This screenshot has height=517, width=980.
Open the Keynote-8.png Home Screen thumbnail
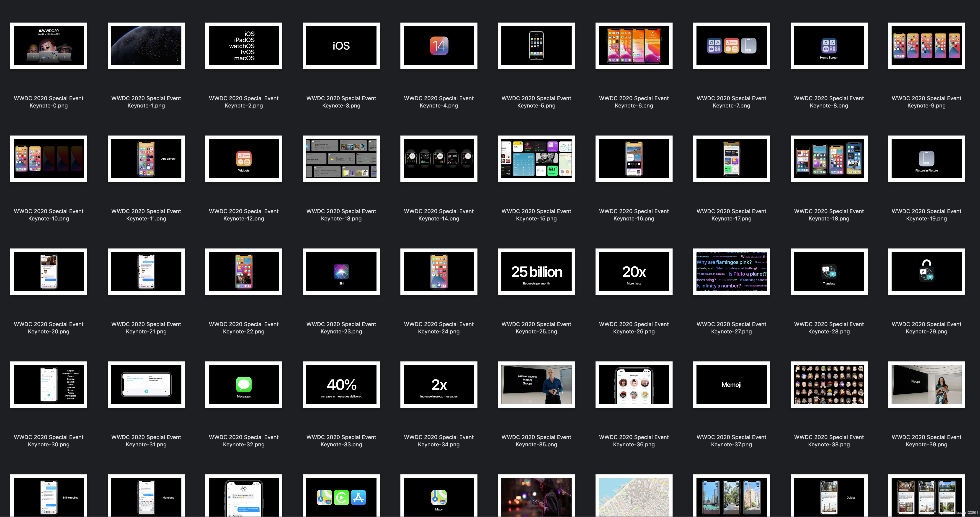click(829, 46)
